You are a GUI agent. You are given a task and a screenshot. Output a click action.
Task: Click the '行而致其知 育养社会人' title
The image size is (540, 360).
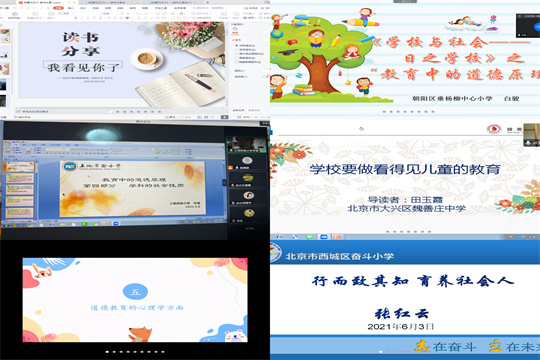(413, 281)
